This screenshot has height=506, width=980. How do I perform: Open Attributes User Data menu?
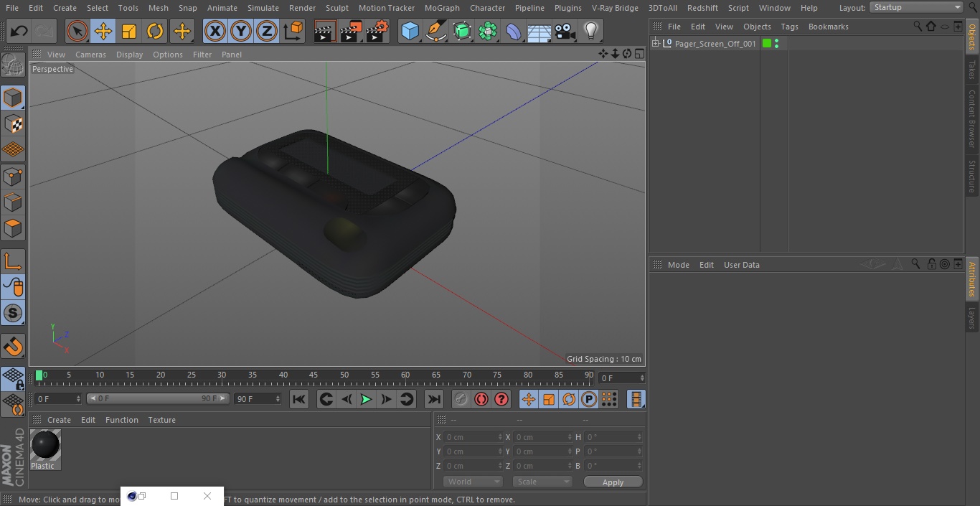[x=741, y=265]
